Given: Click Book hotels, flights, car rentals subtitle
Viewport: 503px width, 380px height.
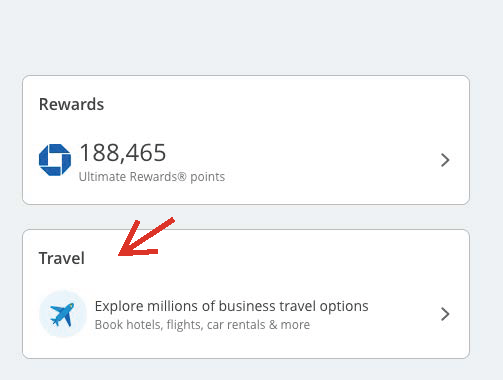Looking at the screenshot, I should click(202, 325).
